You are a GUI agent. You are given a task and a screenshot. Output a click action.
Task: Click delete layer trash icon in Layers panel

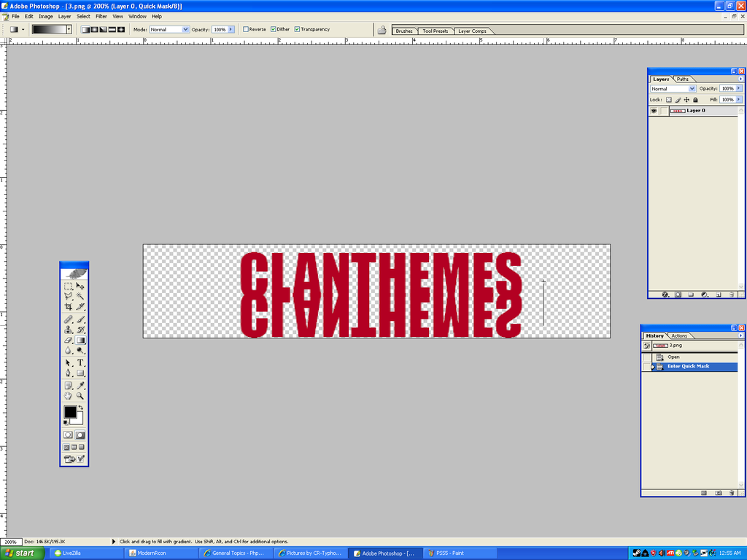732,295
